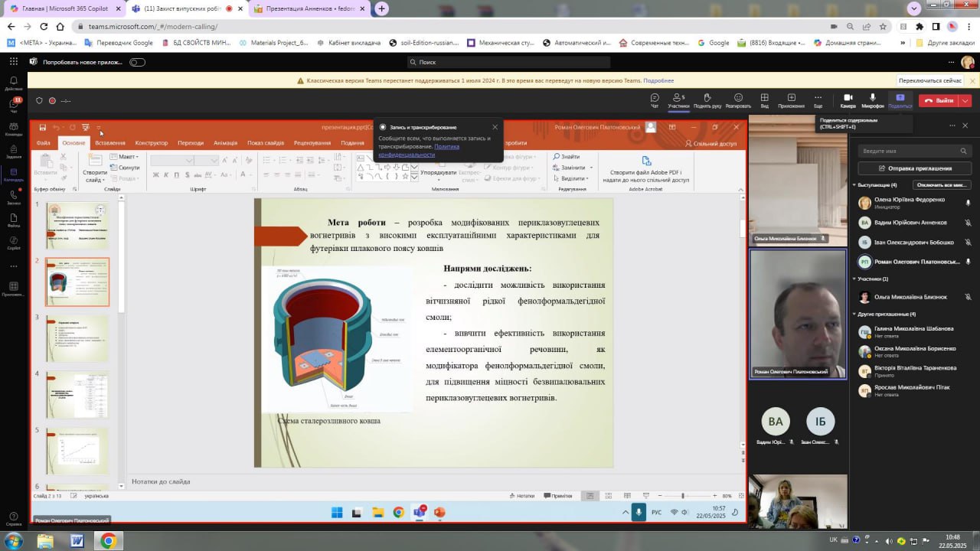The height and width of the screenshot is (551, 980).
Task: Click Chrome reload page icon
Action: click(44, 26)
